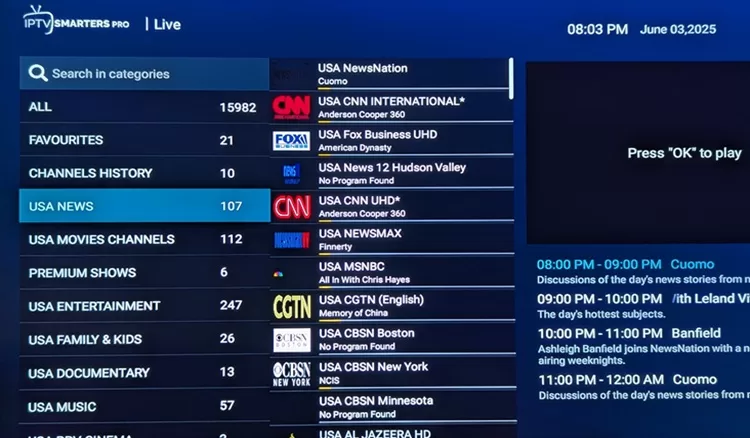Select USA NewsNation channel
This screenshot has width=750, height=438.
[391, 74]
